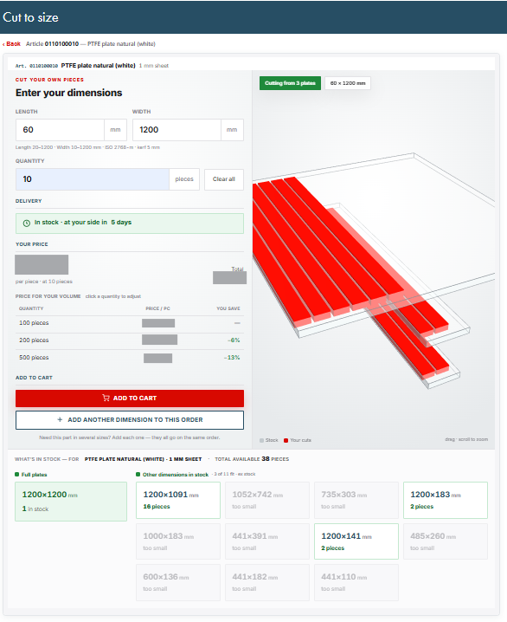Select the 1200×1091 16 pieces card
507x622 pixels.
[178, 500]
